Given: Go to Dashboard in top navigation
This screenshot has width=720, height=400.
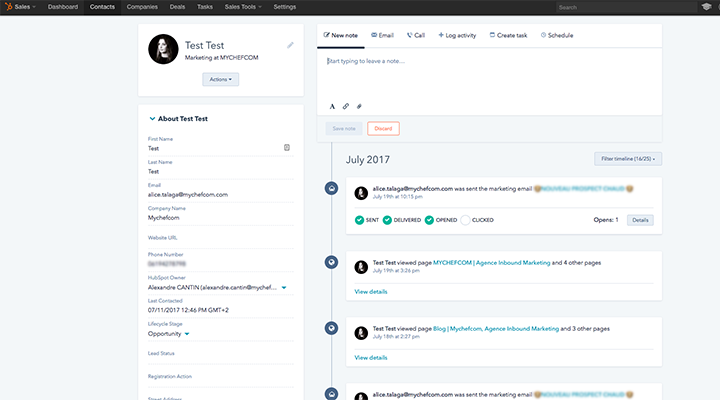Looking at the screenshot, I should point(63,7).
